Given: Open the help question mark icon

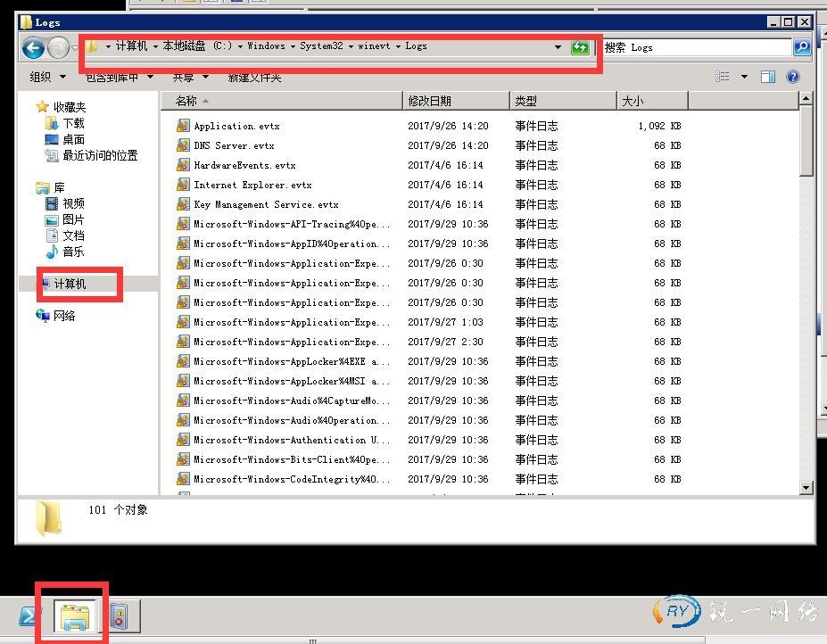Looking at the screenshot, I should (x=792, y=78).
